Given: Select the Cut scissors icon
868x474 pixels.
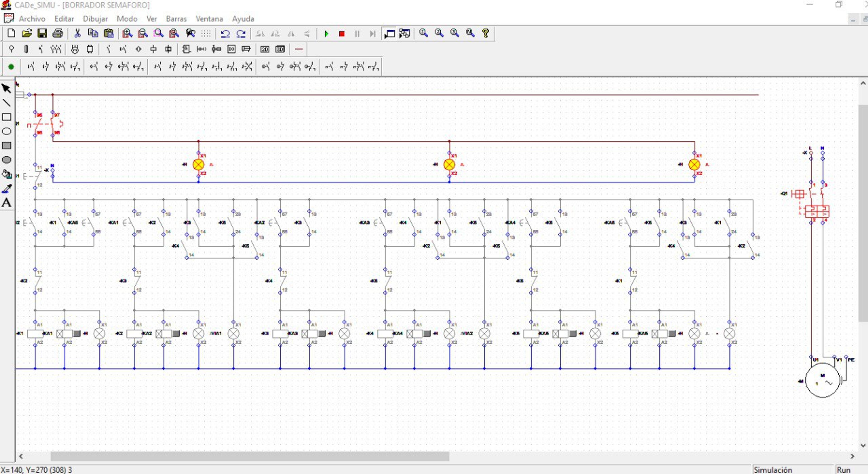Looking at the screenshot, I should [78, 33].
